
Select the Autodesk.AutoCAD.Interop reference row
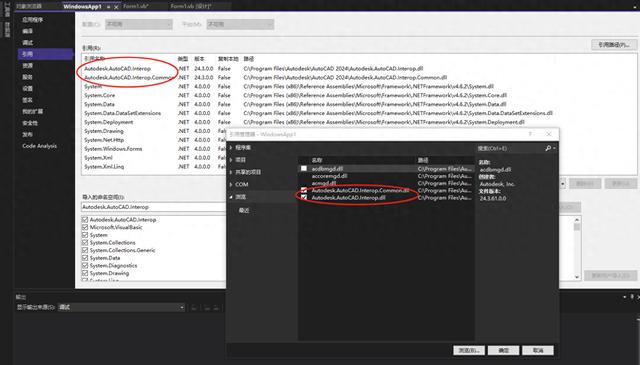click(359, 69)
